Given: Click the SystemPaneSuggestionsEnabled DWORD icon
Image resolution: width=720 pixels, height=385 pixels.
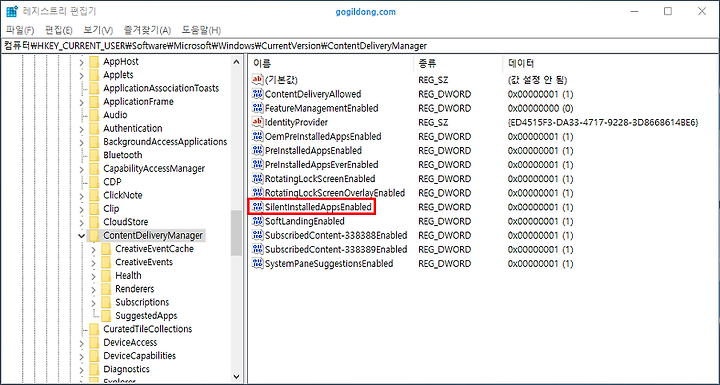Looking at the screenshot, I should [258, 264].
